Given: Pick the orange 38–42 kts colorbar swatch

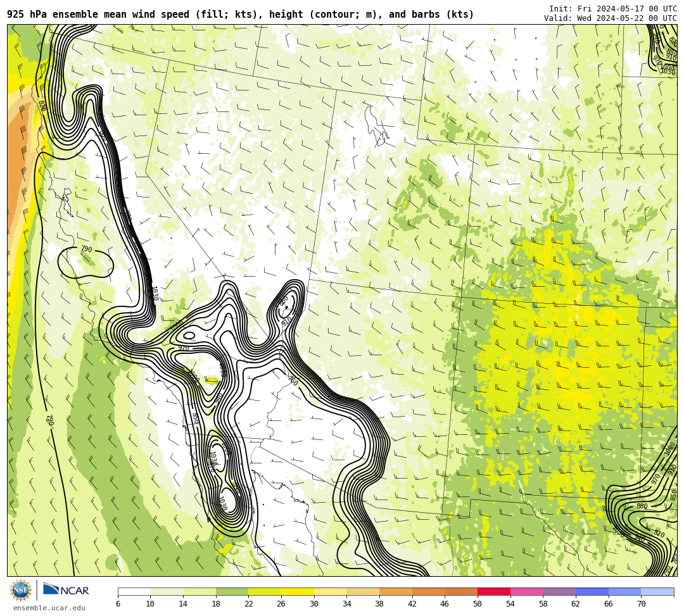Looking at the screenshot, I should click(x=396, y=591).
